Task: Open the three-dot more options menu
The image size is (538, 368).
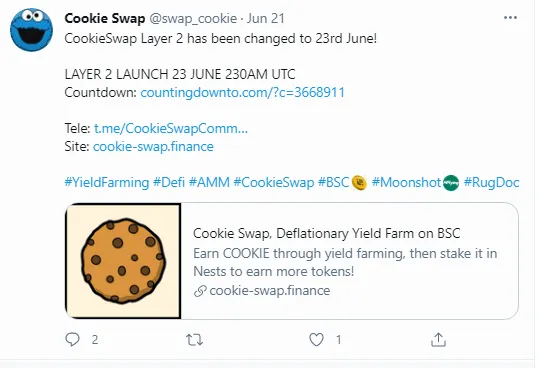Action: coord(510,18)
